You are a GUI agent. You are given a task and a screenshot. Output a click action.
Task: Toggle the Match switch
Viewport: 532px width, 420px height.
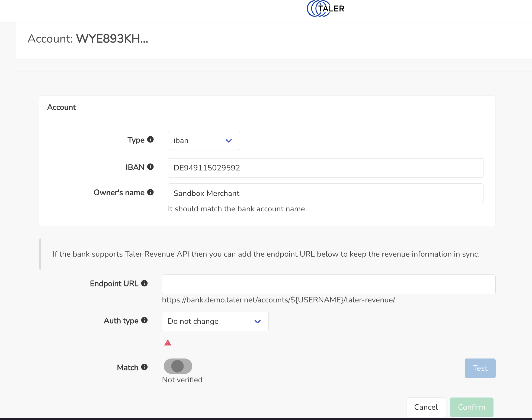pos(178,366)
